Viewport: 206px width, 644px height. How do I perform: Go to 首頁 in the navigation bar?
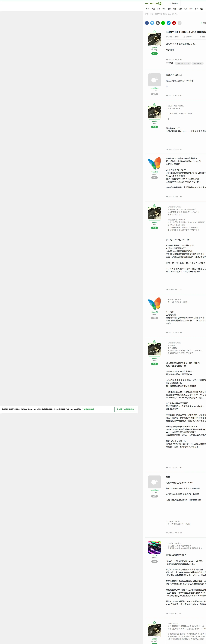pyautogui.click(x=148, y=9)
